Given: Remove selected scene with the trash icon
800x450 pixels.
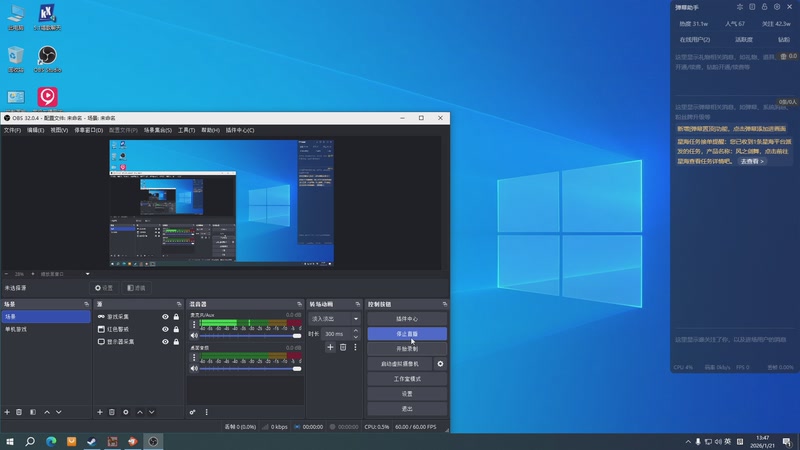Looking at the screenshot, I should (x=19, y=412).
